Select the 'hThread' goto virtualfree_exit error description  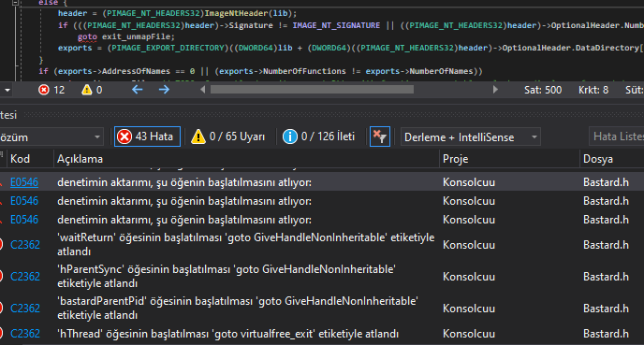pos(228,334)
